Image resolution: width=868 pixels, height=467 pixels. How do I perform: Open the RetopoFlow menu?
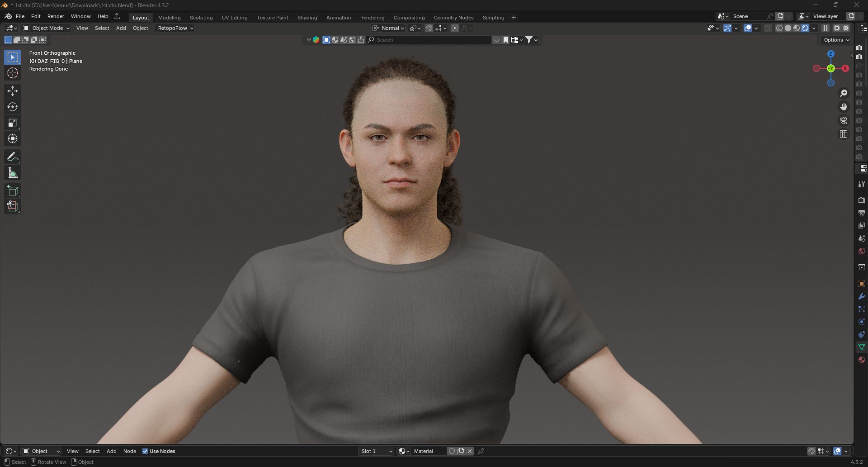pos(175,28)
